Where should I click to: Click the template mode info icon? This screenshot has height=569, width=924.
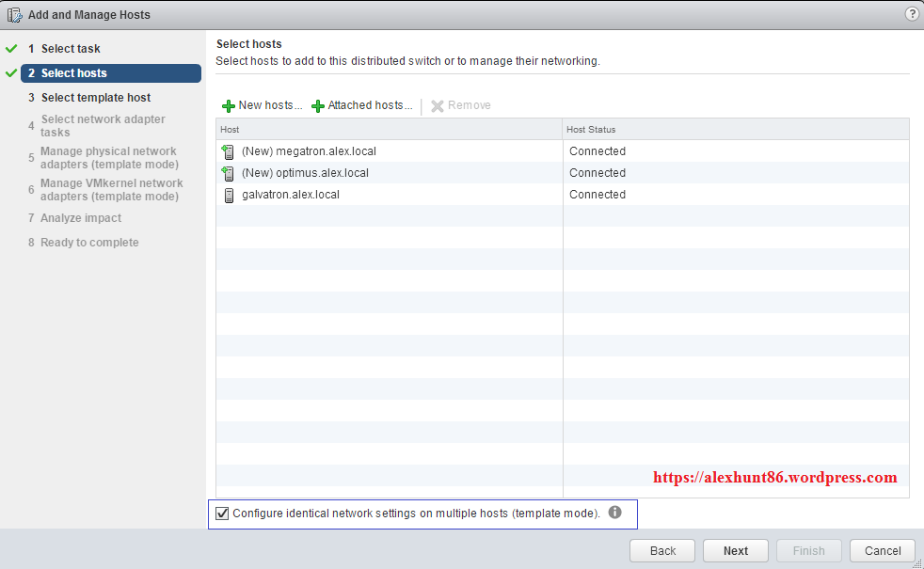[614, 513]
